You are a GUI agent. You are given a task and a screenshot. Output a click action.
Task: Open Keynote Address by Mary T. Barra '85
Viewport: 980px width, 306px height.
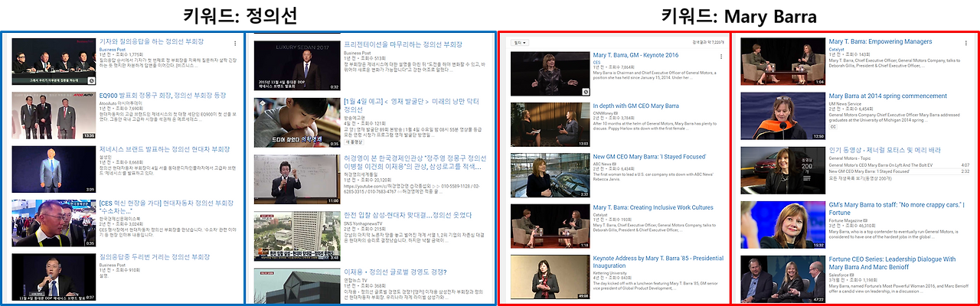coord(658,262)
